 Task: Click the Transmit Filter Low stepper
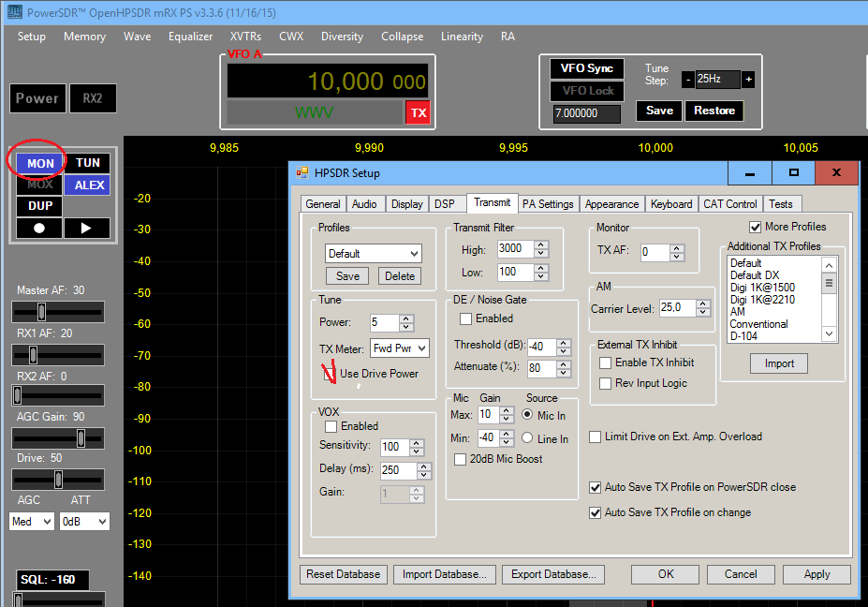(x=541, y=273)
